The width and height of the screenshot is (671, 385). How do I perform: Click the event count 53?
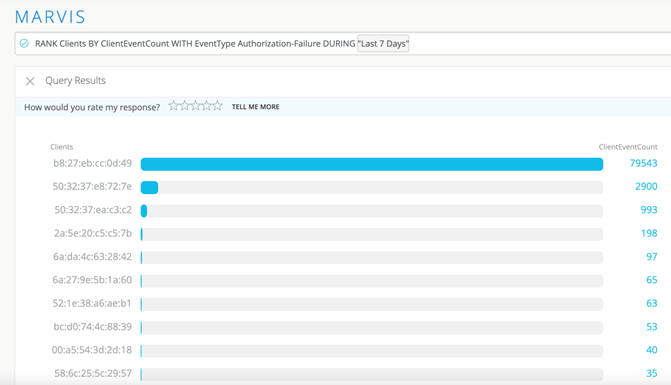click(x=652, y=327)
